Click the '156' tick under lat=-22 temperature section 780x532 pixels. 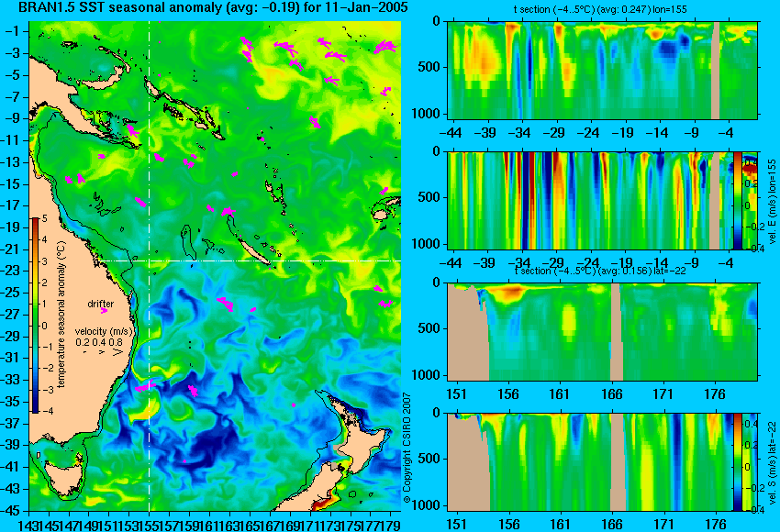pyautogui.click(x=507, y=394)
